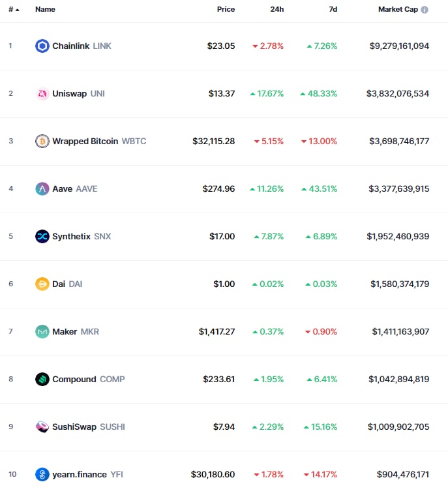Click the yearn.finance logo icon
The image size is (448, 495).
point(42,475)
